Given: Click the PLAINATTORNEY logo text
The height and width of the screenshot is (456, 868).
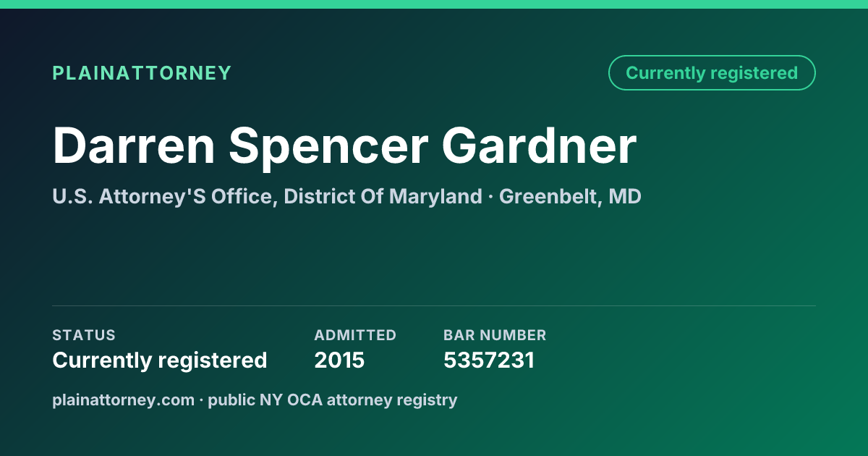Looking at the screenshot, I should [x=142, y=73].
